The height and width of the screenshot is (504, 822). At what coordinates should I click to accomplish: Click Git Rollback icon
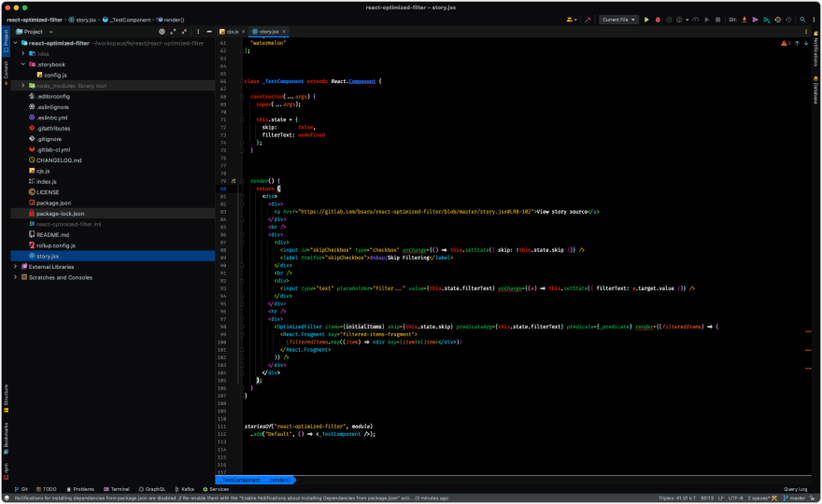(x=788, y=20)
